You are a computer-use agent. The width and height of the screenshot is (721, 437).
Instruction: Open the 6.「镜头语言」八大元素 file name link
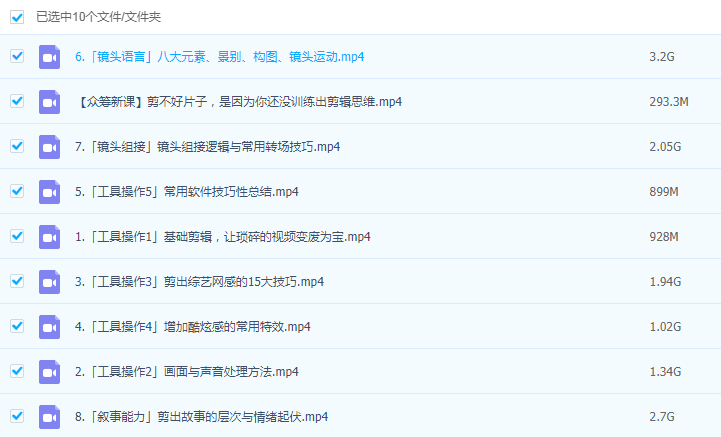click(219, 57)
